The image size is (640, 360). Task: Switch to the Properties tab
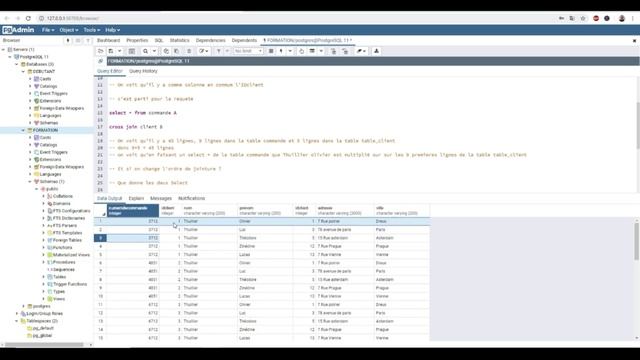click(137, 40)
